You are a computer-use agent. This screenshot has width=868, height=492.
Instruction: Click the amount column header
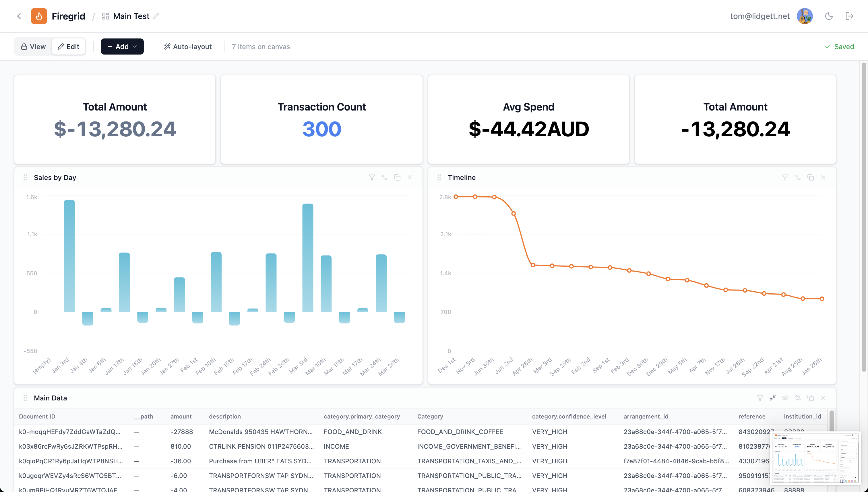click(x=181, y=416)
